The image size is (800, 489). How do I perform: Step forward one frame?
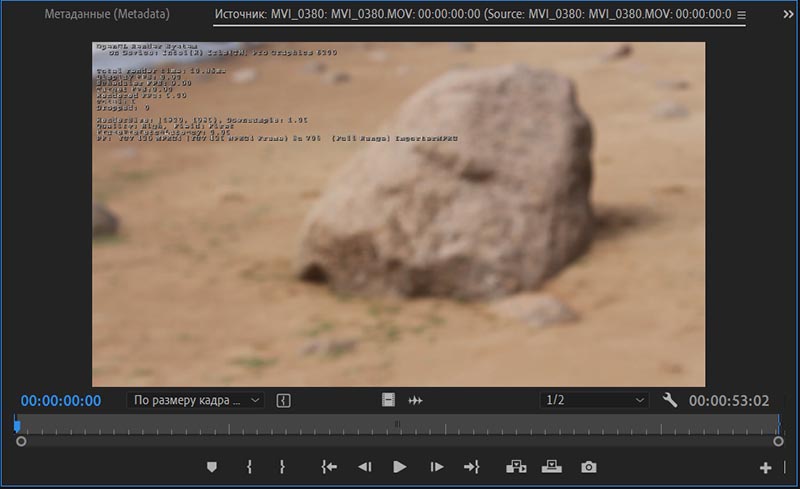pyautogui.click(x=437, y=467)
